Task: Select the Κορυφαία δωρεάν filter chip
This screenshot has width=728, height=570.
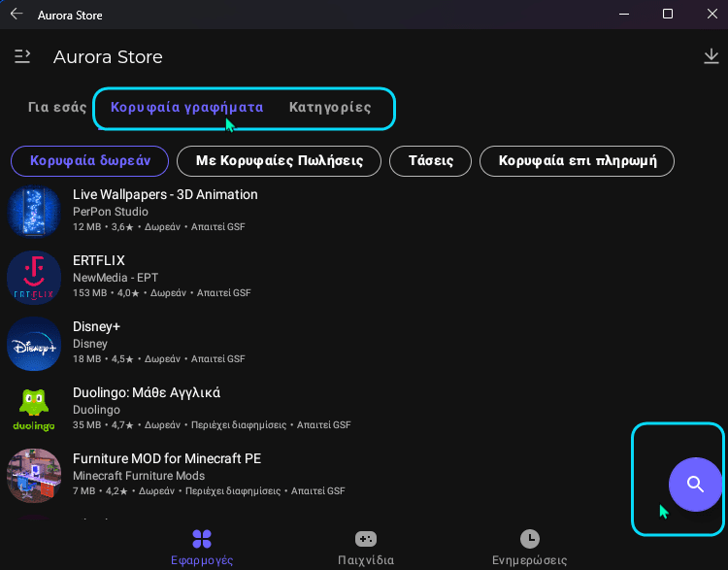Action: [x=89, y=161]
